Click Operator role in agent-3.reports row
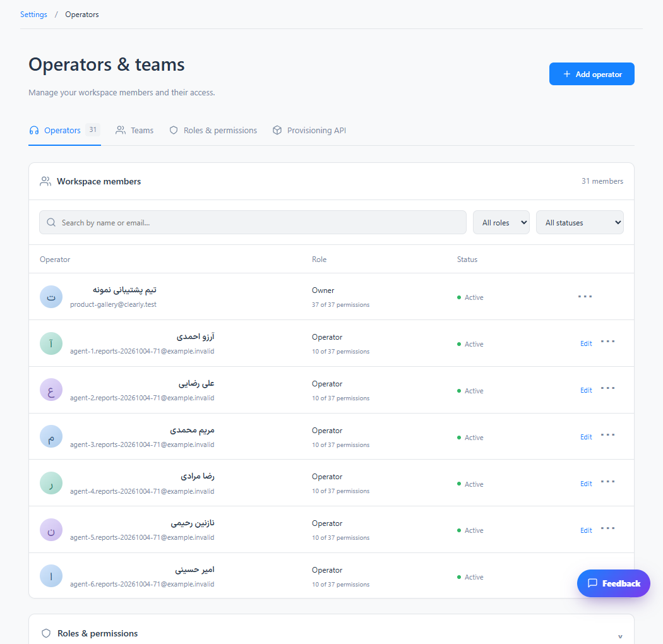The width and height of the screenshot is (663, 644). click(327, 431)
